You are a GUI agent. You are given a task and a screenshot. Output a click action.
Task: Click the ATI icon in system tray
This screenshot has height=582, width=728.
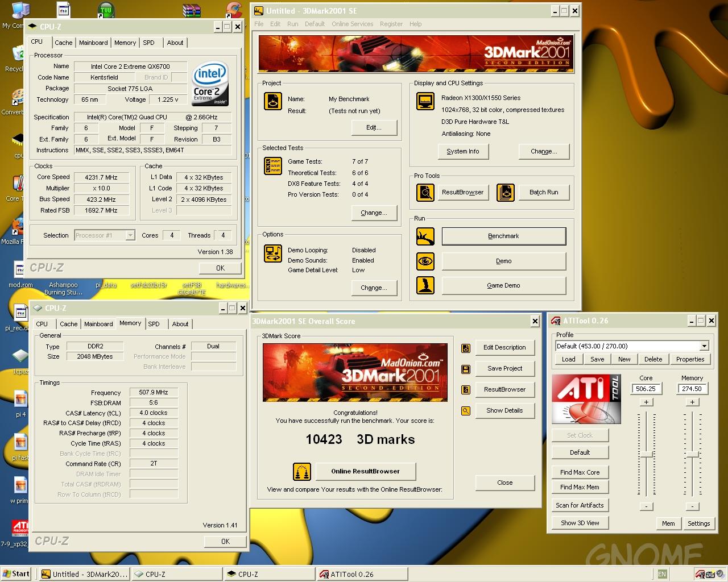[701, 574]
